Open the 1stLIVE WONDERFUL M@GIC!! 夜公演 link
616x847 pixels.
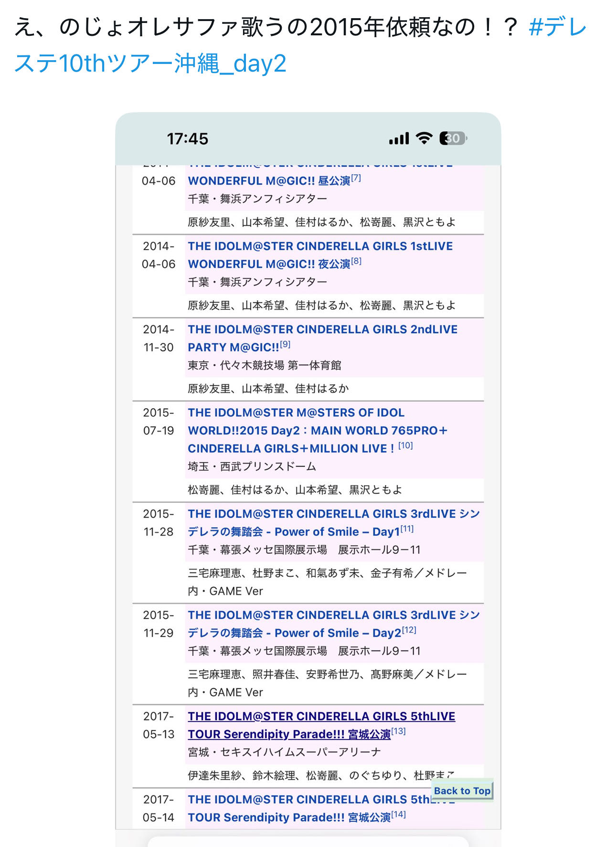320,255
